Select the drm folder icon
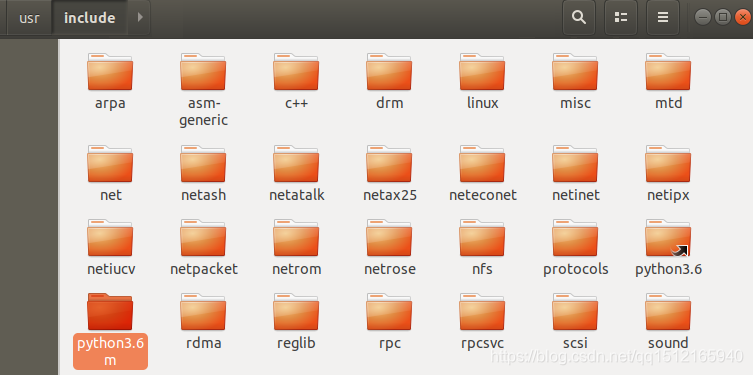 pos(389,72)
